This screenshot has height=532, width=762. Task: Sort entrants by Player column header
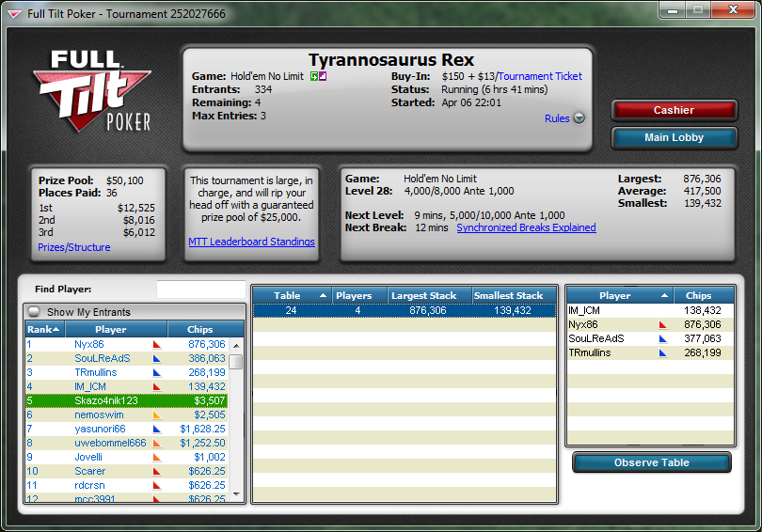click(x=117, y=329)
